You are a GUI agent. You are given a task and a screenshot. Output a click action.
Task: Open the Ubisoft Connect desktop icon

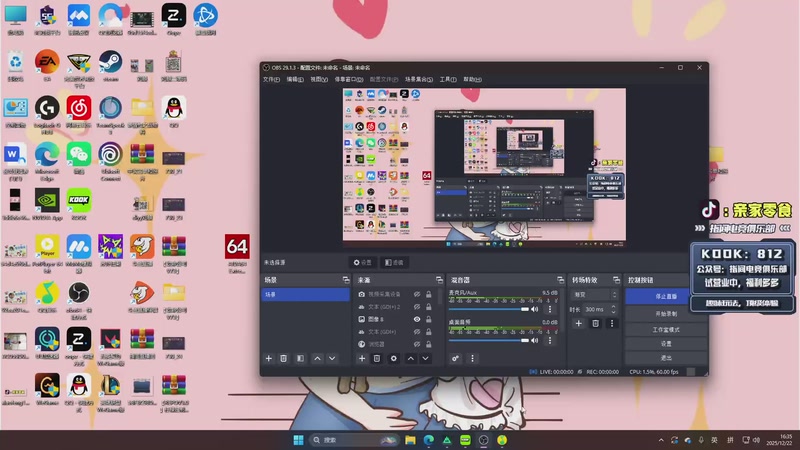point(111,161)
